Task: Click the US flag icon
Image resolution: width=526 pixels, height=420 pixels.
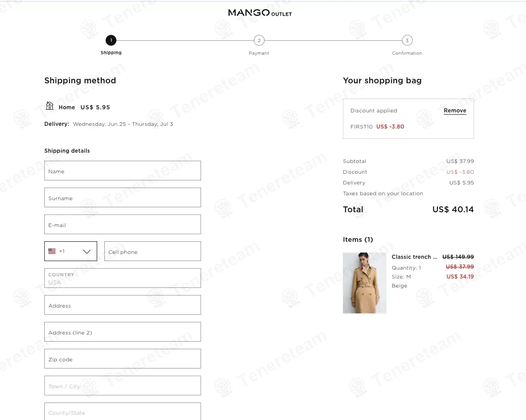Action: pyautogui.click(x=52, y=251)
